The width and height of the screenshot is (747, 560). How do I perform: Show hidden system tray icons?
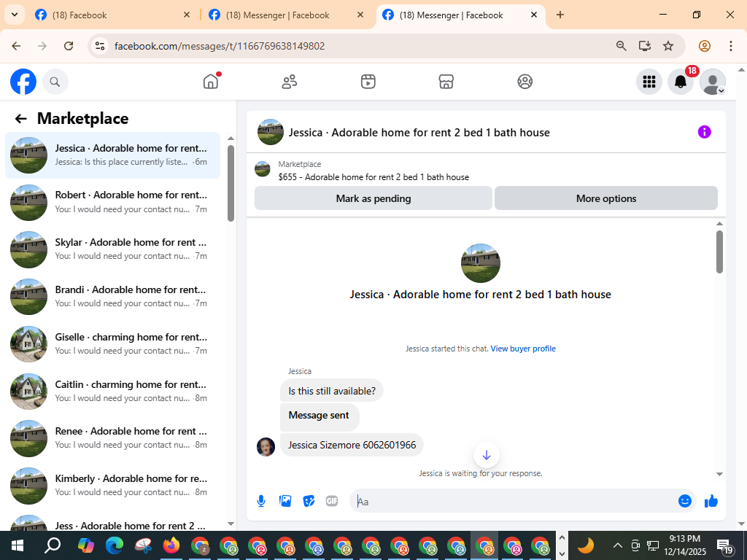(617, 545)
